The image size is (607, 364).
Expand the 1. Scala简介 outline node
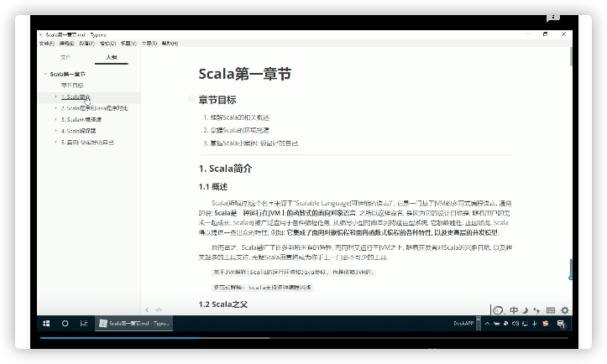tap(55, 96)
